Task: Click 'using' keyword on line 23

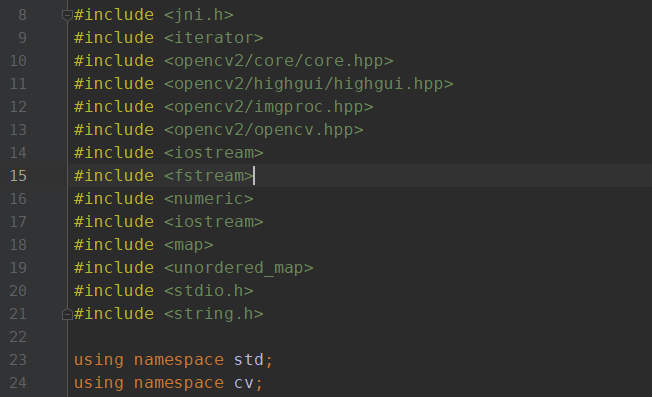Action: [x=99, y=360]
